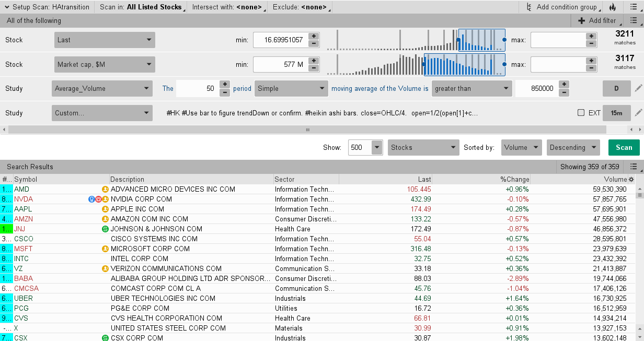Click the empty max field for Last

[x=558, y=40]
